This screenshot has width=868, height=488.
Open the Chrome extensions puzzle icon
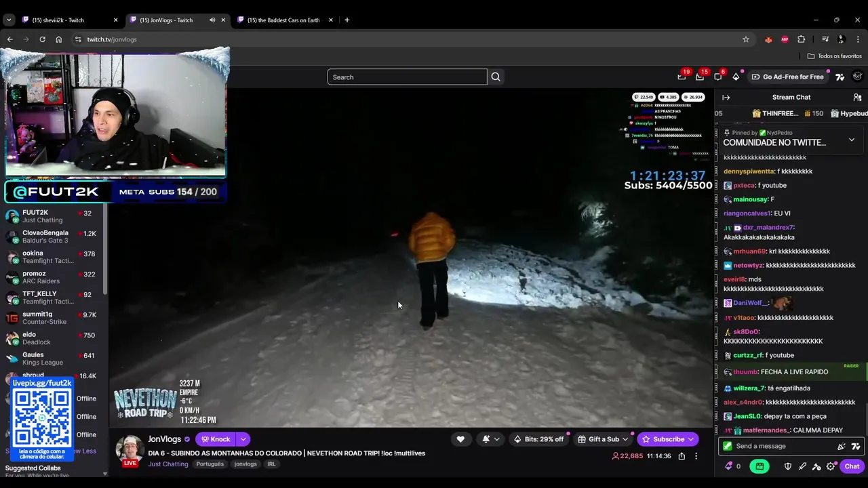coord(801,39)
